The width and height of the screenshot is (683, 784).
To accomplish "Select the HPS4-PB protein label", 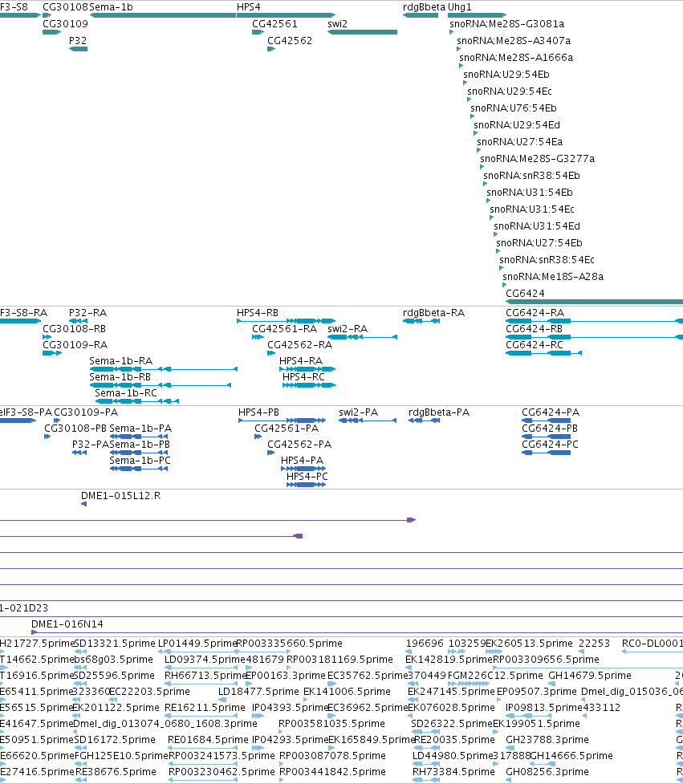I will coord(258,412).
